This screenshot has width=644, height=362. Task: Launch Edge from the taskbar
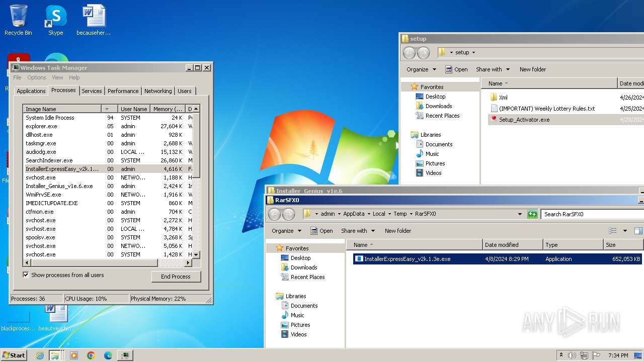pos(108,355)
